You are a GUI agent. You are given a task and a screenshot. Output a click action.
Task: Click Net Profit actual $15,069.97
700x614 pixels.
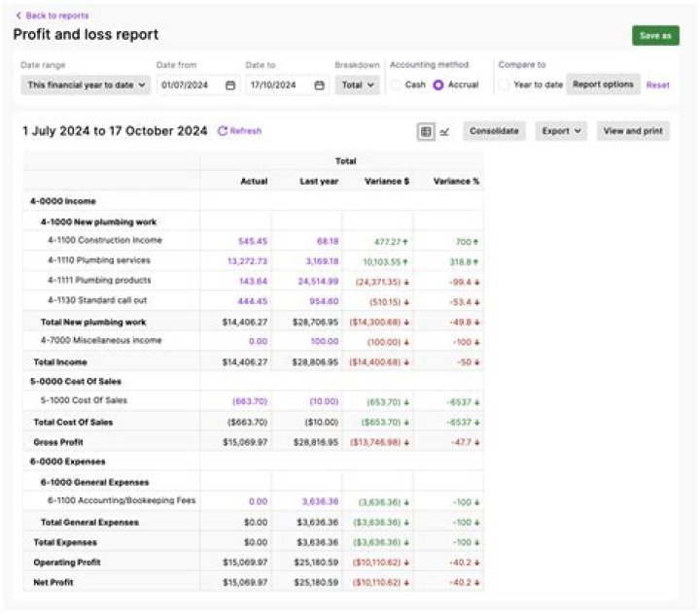coord(245,582)
